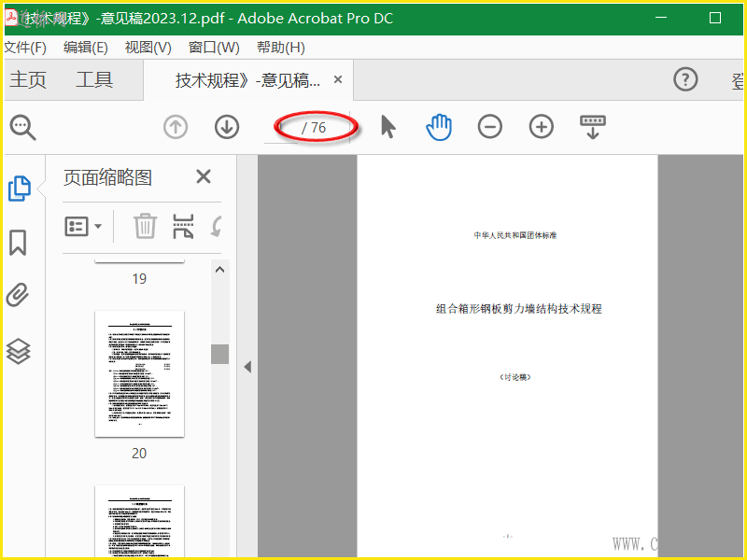Switch to the 主页 tab
Image resolution: width=747 pixels, height=560 pixels.
tap(28, 80)
